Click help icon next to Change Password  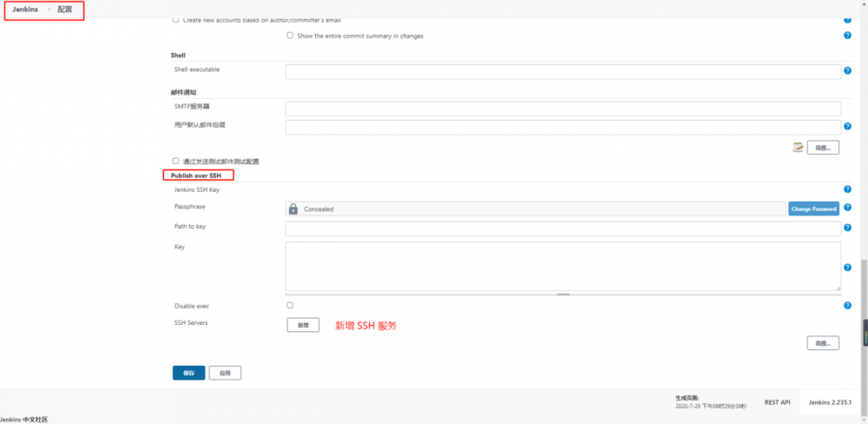pyautogui.click(x=847, y=209)
